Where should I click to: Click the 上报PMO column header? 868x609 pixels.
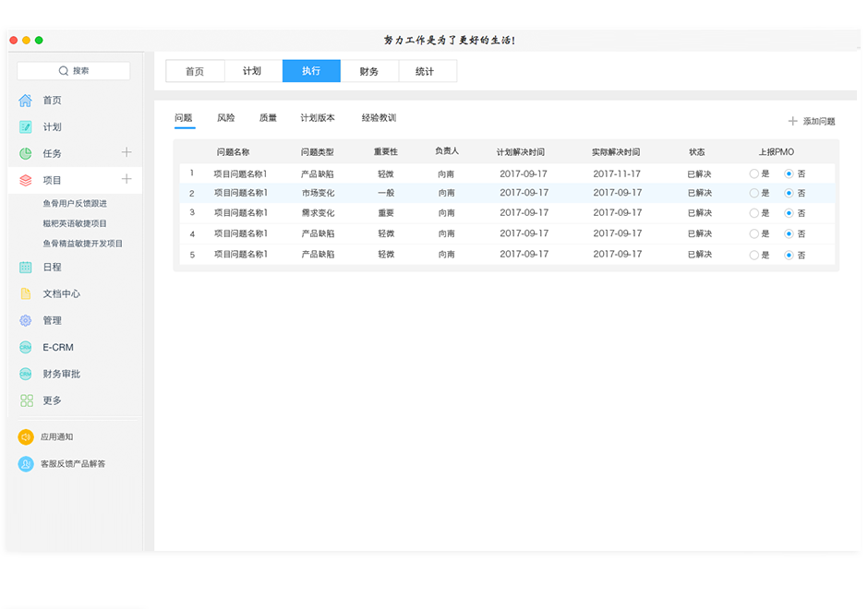coord(776,152)
